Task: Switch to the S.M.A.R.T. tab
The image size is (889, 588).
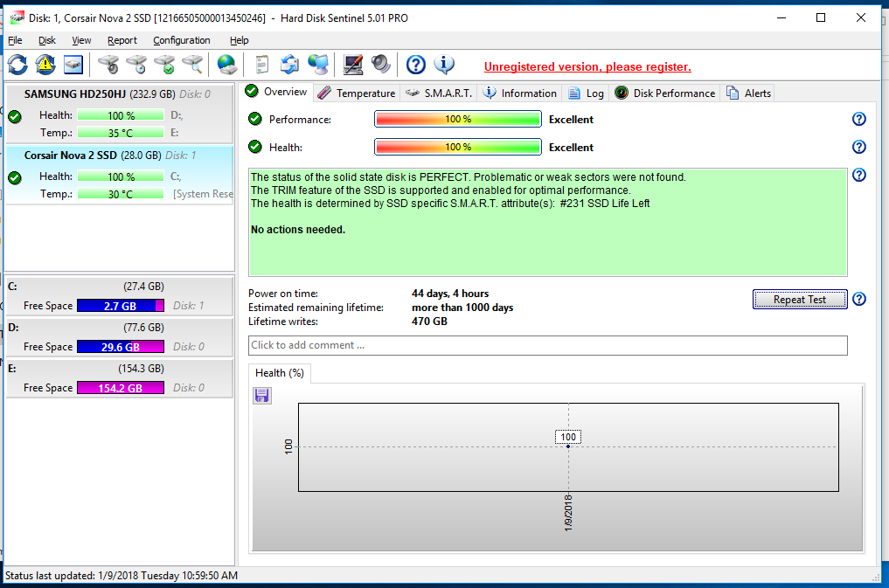Action: (439, 93)
